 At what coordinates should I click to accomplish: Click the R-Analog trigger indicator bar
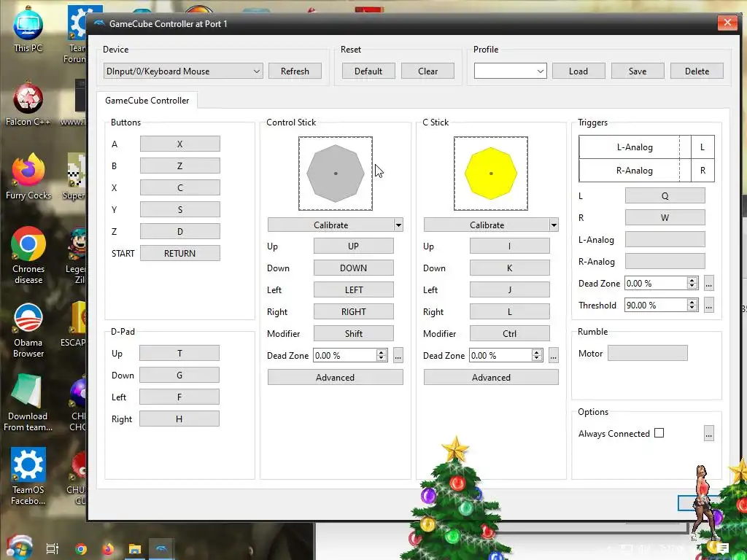point(635,170)
